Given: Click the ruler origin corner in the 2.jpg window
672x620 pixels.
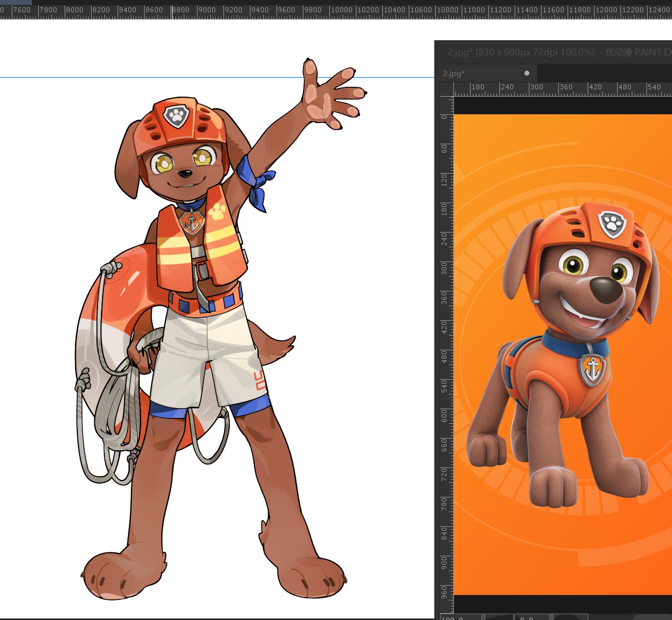Looking at the screenshot, I should click(x=447, y=89).
